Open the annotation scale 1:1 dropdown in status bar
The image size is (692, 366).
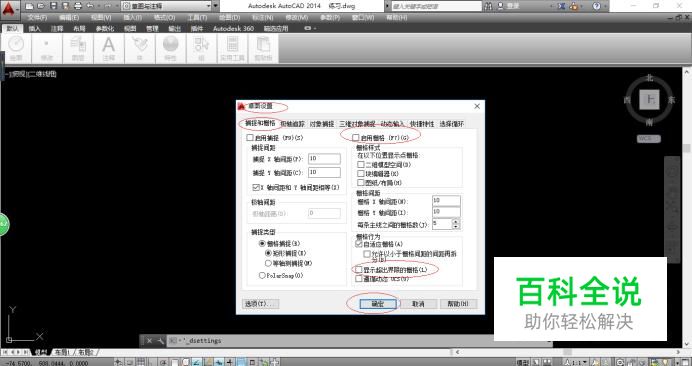(x=575, y=362)
